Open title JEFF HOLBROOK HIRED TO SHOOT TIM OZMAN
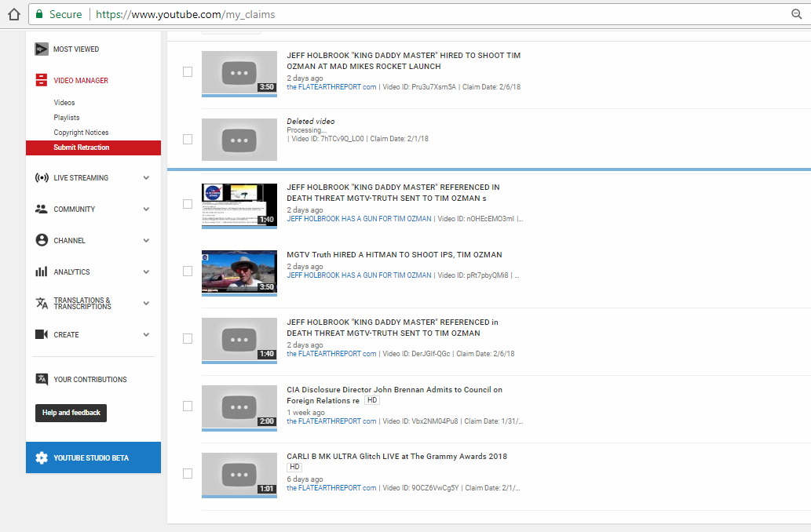This screenshot has width=811, height=532. tap(404, 60)
